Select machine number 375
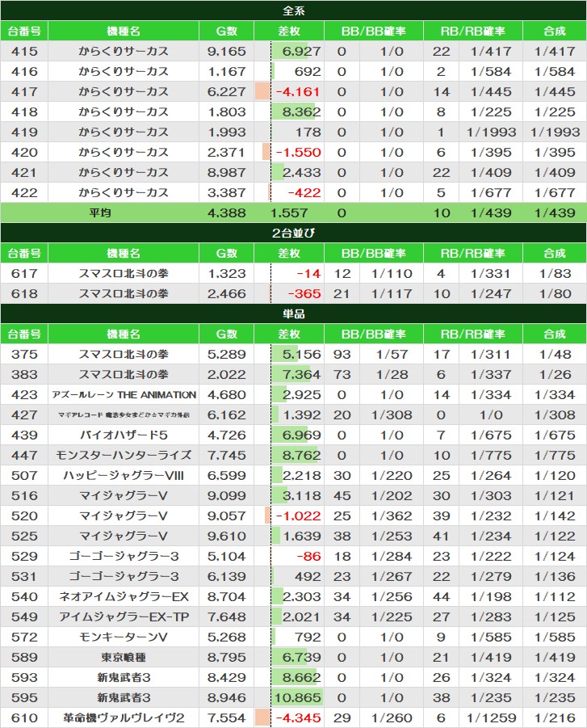Image resolution: width=587 pixels, height=728 pixels. [24, 354]
